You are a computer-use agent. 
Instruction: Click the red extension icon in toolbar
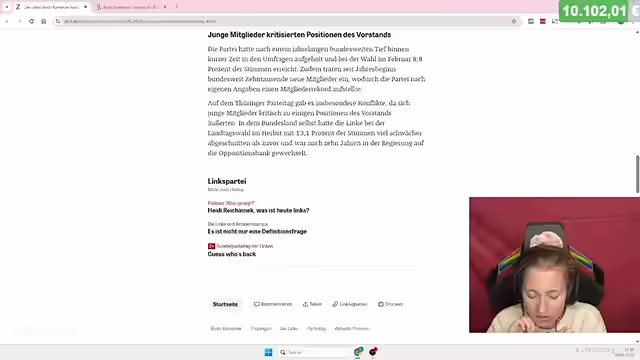coord(543,21)
